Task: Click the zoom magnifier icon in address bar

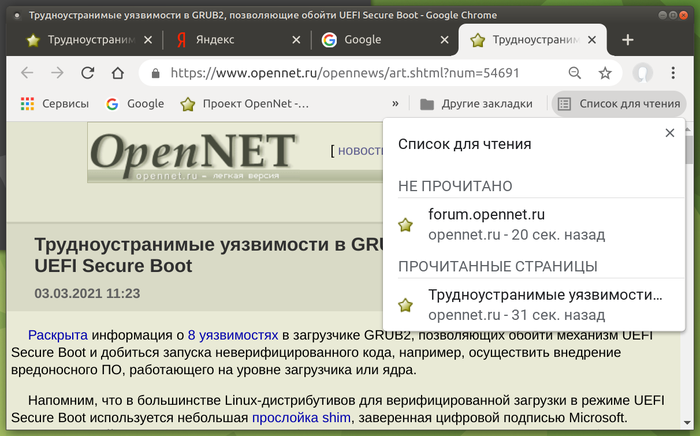Action: pos(574,73)
